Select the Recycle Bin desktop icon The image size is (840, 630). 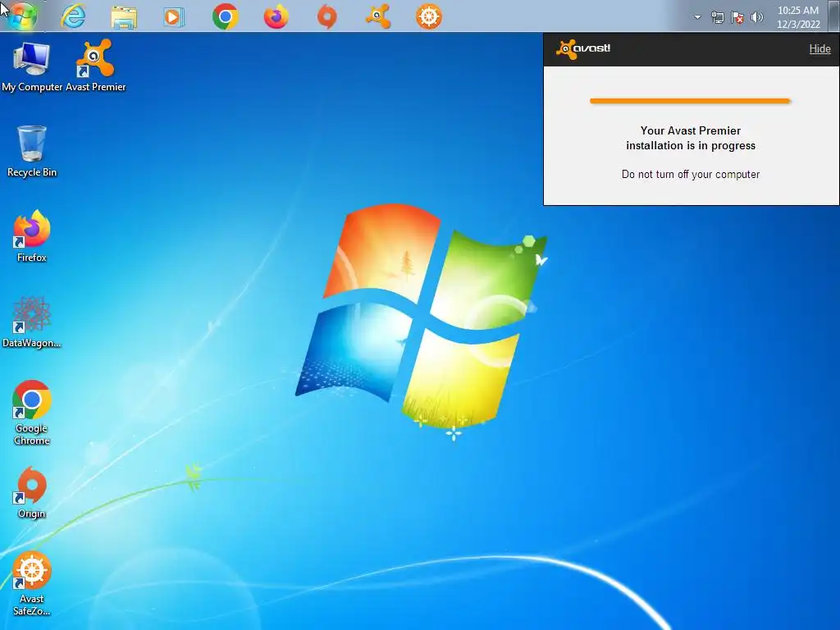click(32, 151)
